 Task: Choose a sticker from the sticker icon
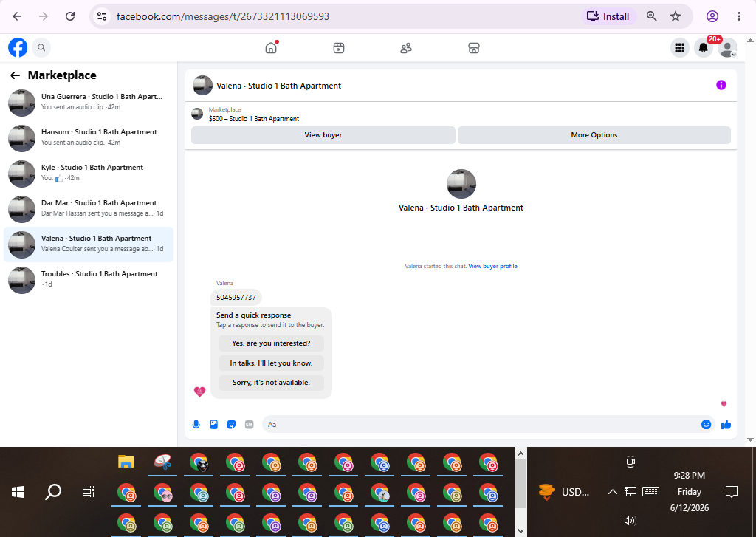tap(231, 425)
